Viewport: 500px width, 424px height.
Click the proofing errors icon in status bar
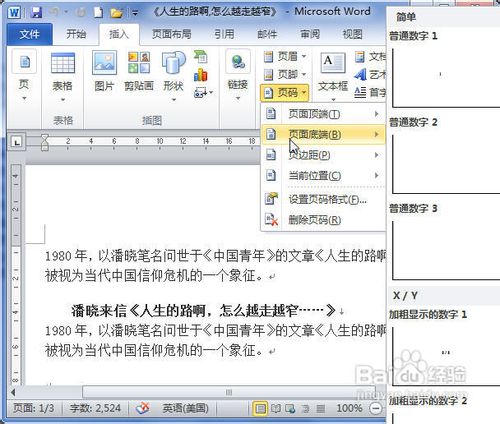[144, 408]
